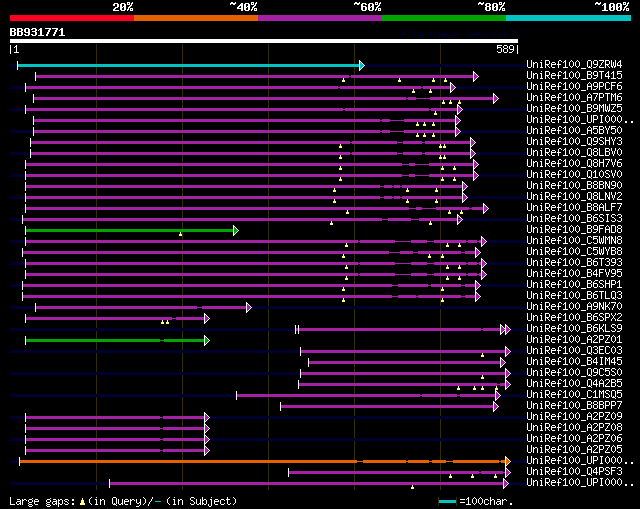Select the UniRef100_B8BN90 label
This screenshot has height=509, width=640.
tap(574, 185)
